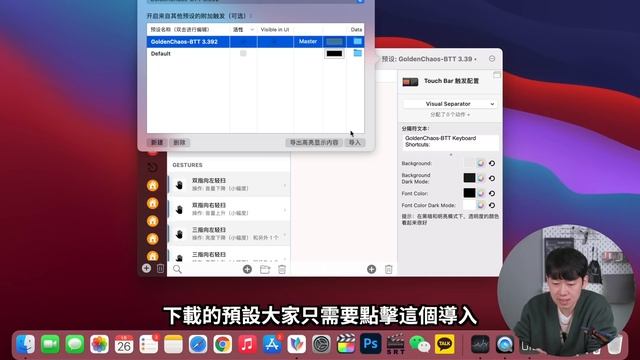Open Finder from the Dock
640x360 pixels.
pos(25,344)
